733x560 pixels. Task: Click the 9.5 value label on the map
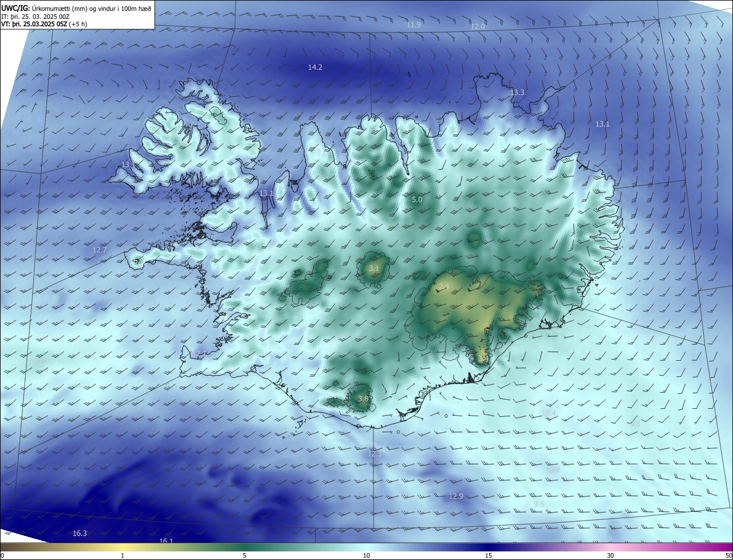pyautogui.click(x=539, y=504)
